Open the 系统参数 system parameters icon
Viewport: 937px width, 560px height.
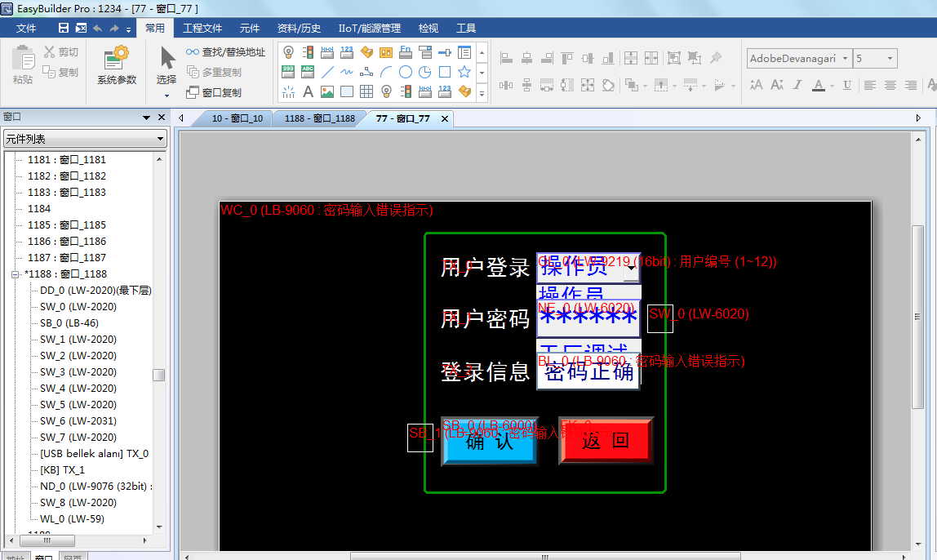click(x=117, y=65)
